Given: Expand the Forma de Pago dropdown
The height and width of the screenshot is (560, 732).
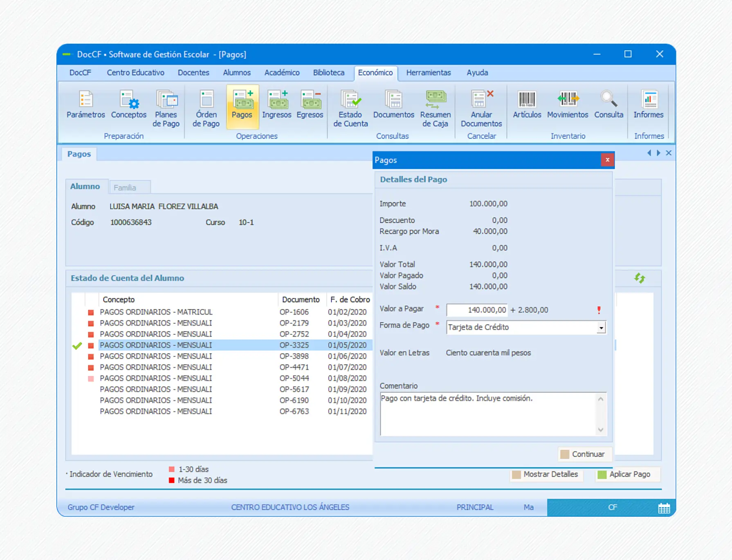Looking at the screenshot, I should pyautogui.click(x=601, y=328).
